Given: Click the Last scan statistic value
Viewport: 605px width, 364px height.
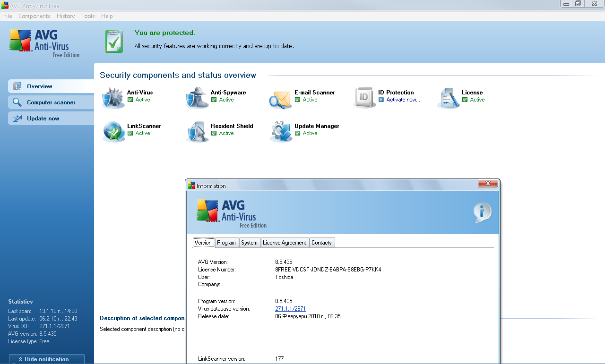Looking at the screenshot, I should click(58, 311).
